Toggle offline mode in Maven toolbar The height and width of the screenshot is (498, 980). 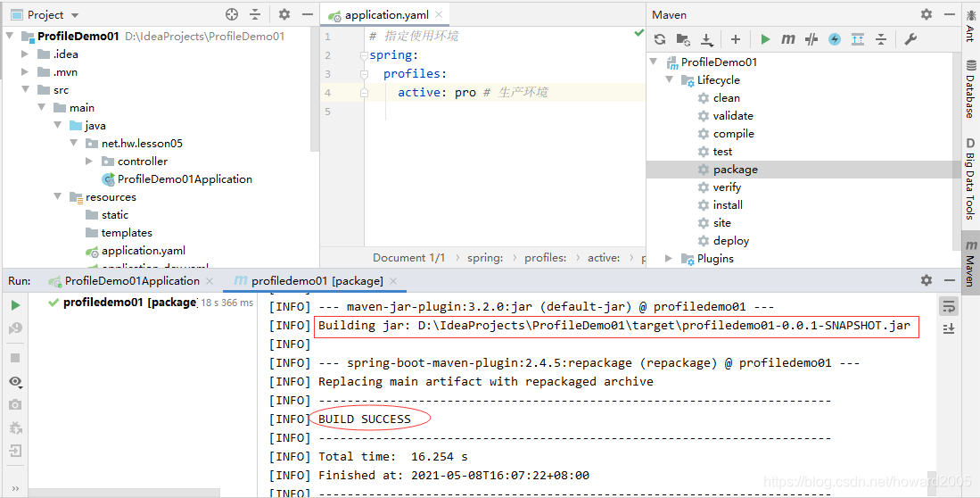click(835, 39)
